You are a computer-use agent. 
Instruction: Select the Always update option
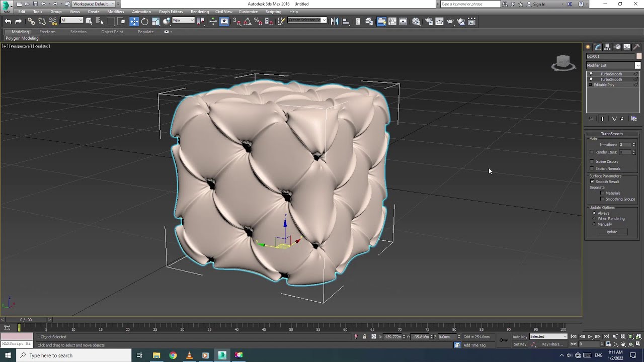594,213
